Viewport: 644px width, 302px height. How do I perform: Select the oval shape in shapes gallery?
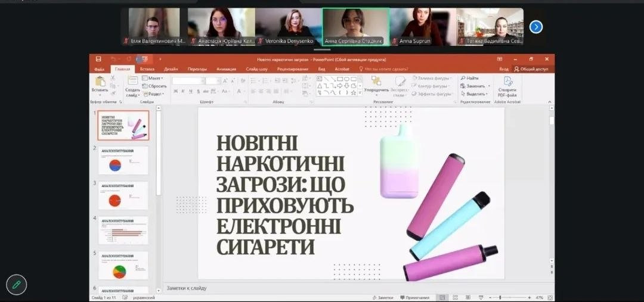click(346, 79)
